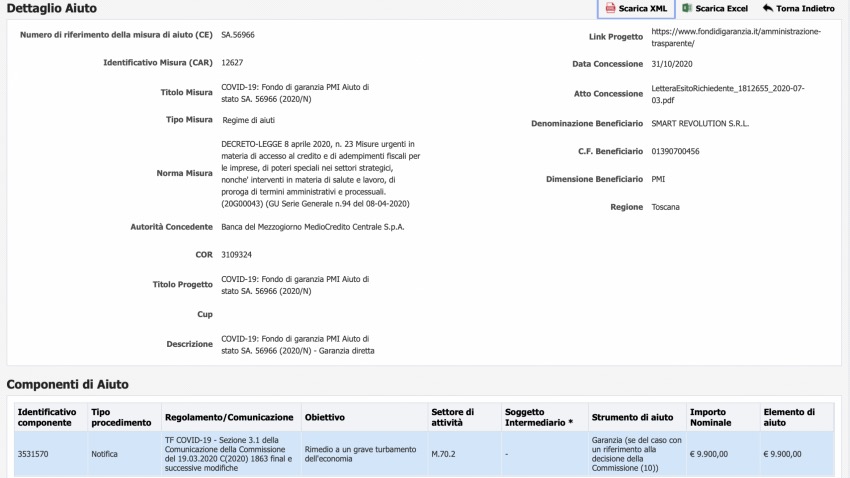Click the Scarica XML button

pos(636,8)
